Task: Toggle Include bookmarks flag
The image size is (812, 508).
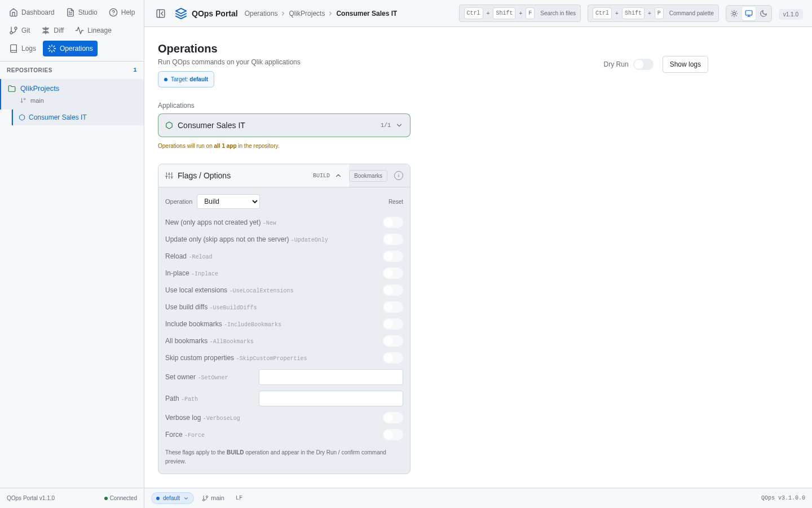Action: 393,324
